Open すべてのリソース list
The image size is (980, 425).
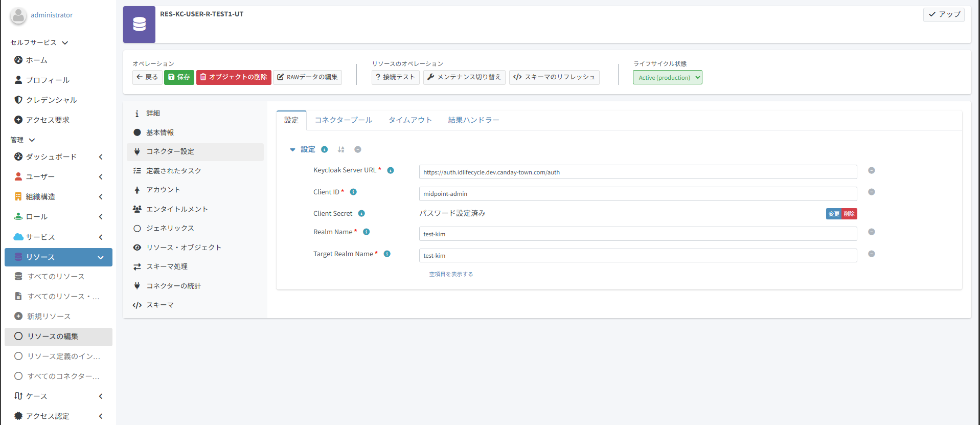point(58,276)
